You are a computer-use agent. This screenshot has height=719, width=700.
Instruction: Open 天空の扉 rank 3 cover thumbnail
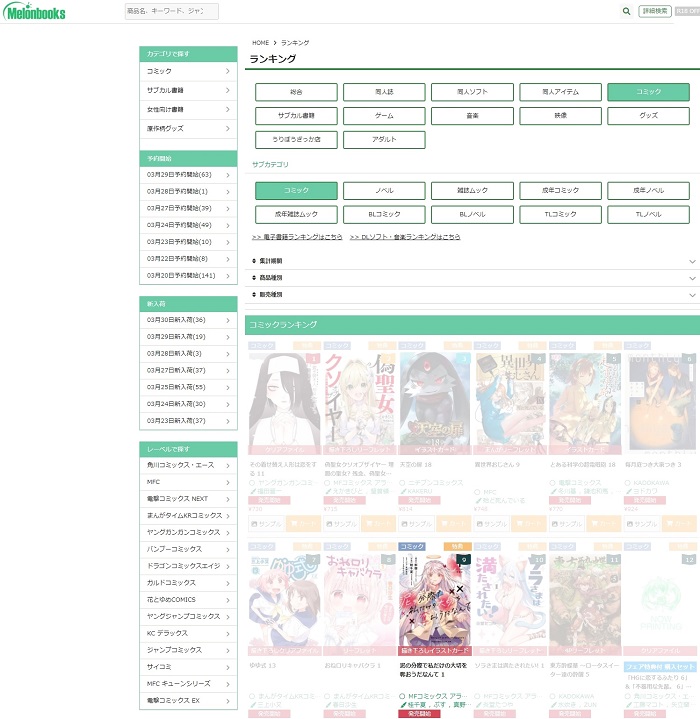[435, 403]
